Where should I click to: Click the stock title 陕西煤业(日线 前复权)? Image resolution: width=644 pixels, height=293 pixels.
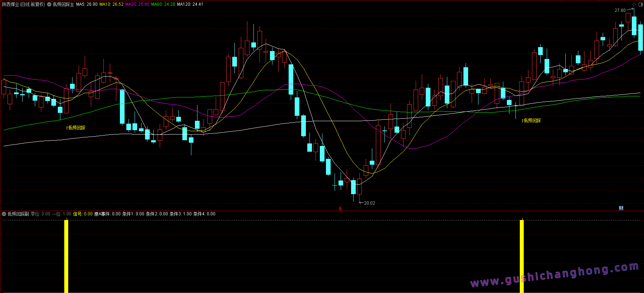(24, 4)
